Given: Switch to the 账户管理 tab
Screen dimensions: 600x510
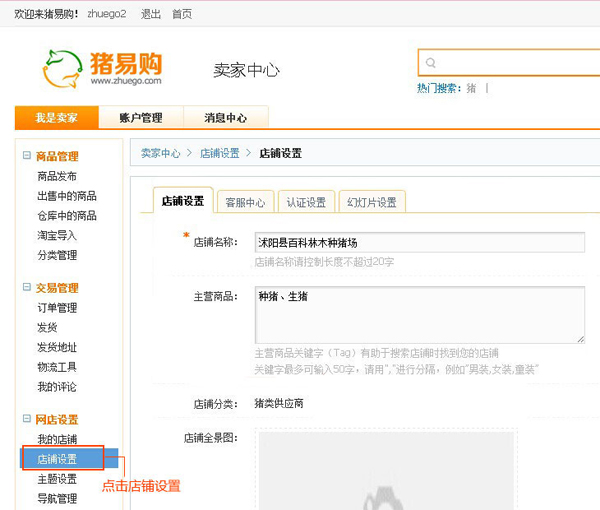Looking at the screenshot, I should pyautogui.click(x=141, y=117).
